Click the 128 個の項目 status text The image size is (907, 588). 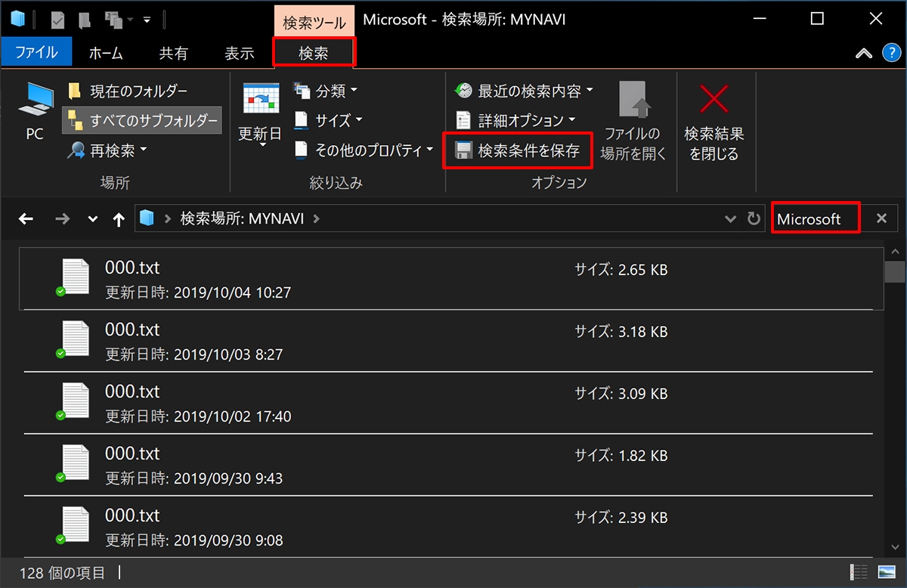point(60,573)
